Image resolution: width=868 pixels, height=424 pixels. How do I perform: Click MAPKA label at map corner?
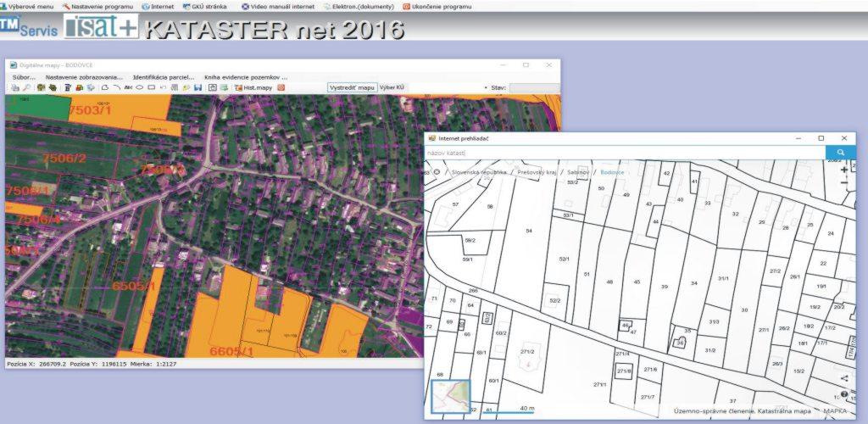(835, 411)
